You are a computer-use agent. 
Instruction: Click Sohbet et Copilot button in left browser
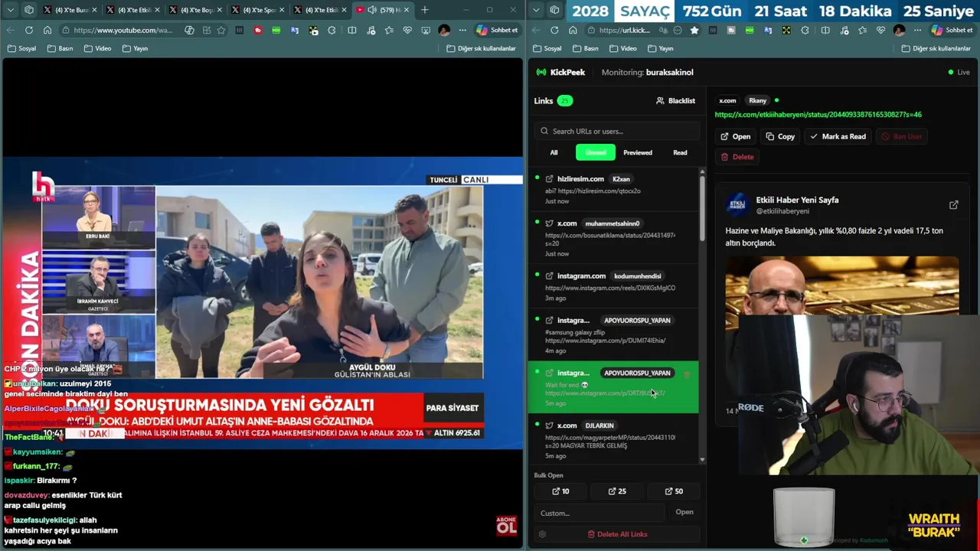pyautogui.click(x=497, y=30)
